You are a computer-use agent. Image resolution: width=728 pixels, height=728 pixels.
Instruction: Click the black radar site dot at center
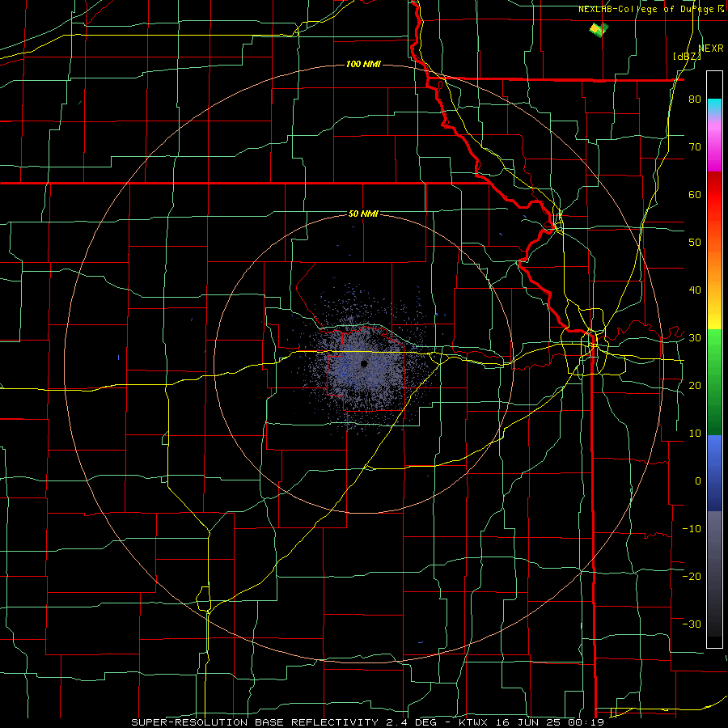364,363
